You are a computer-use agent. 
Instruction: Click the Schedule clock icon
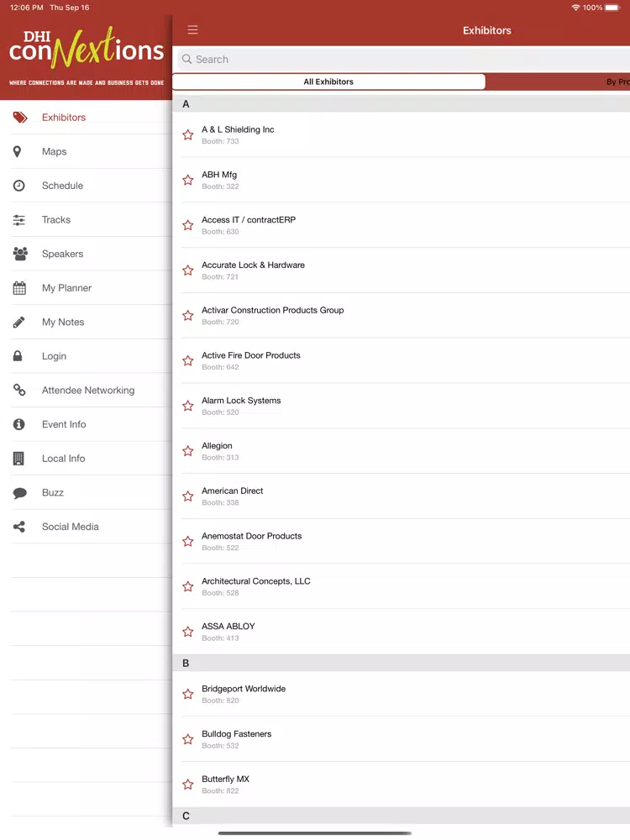pos(18,186)
